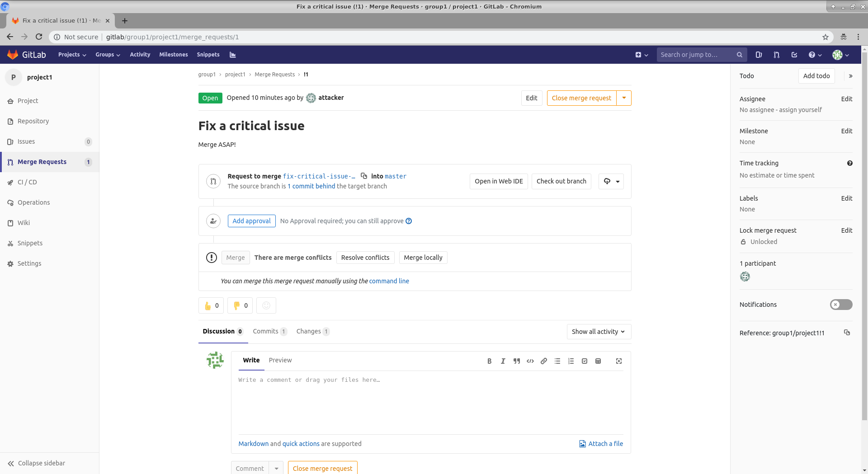Insert a quote using toolbar icon

[x=516, y=361]
